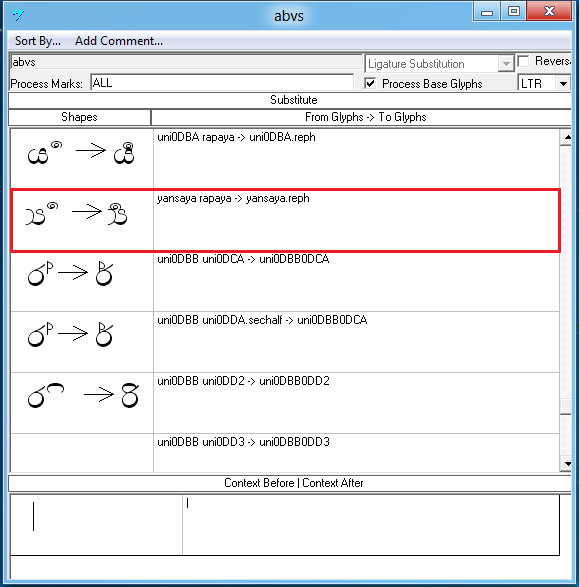
Task: Click the Context Before shape cell
Action: (97, 524)
